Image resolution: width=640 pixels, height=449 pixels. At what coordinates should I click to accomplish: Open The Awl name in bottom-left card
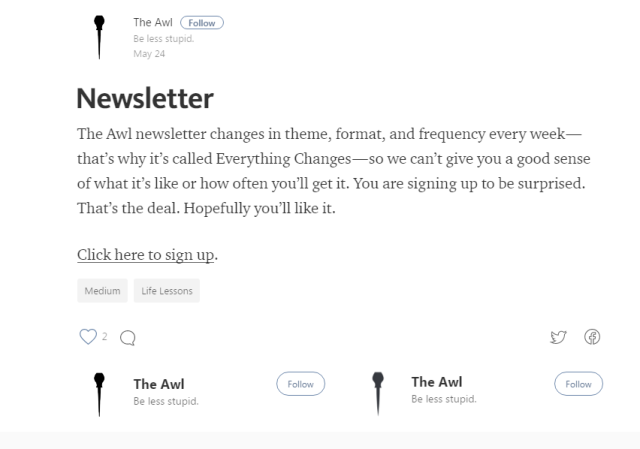coord(159,384)
